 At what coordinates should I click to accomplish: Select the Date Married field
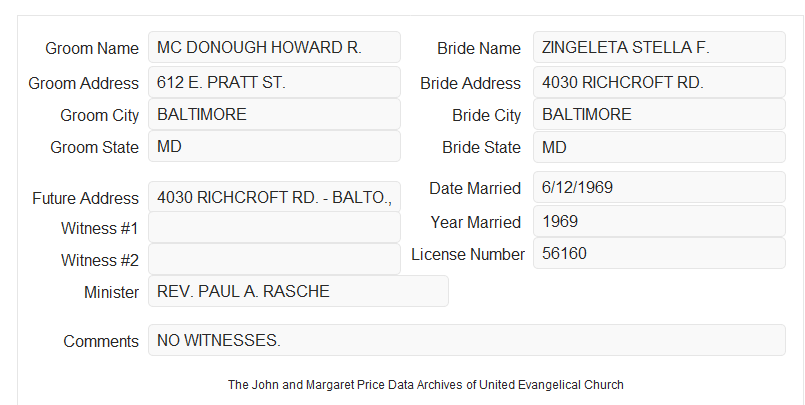click(x=659, y=187)
